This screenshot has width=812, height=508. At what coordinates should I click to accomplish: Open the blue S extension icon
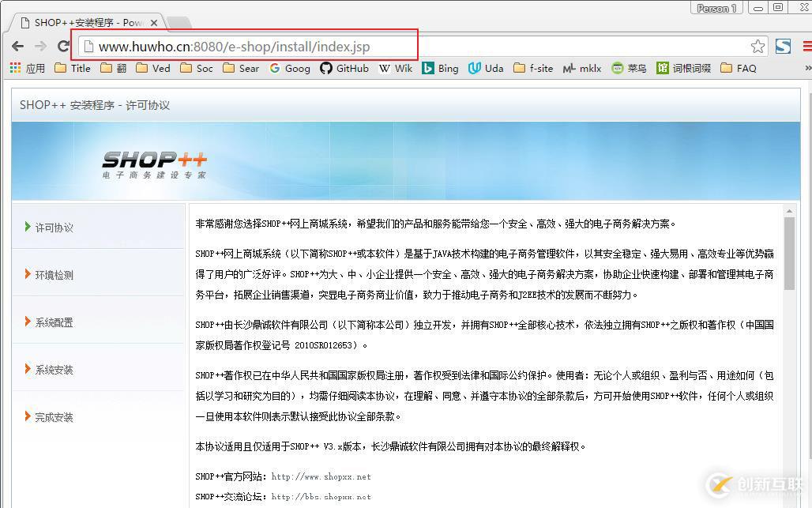tap(783, 46)
